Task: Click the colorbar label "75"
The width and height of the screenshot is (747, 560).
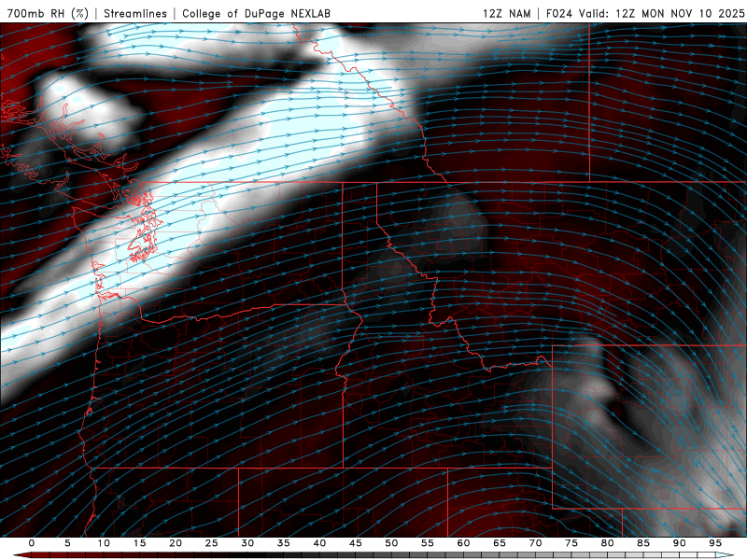Action: (x=571, y=543)
